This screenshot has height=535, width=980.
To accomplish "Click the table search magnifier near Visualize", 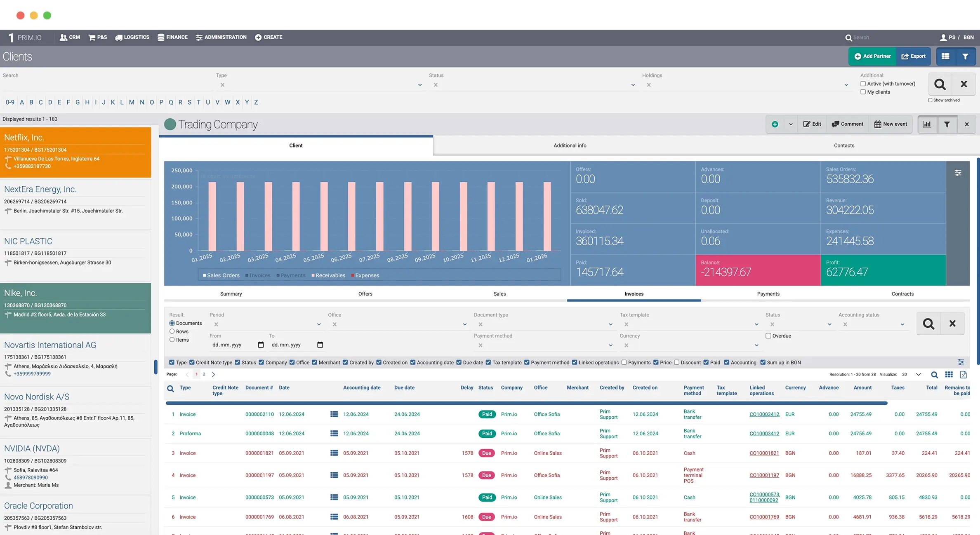I will (934, 375).
